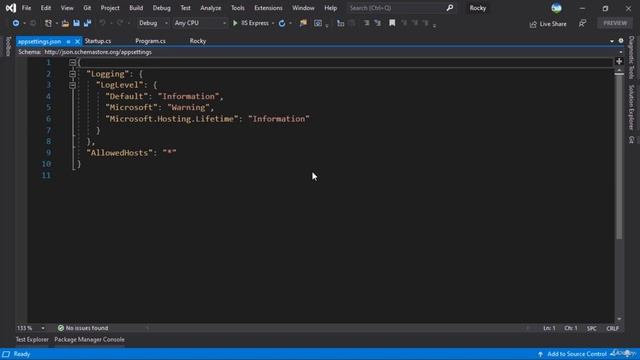Click the No issues found indicator
Viewport: 640px width, 360px height.
[x=83, y=328]
